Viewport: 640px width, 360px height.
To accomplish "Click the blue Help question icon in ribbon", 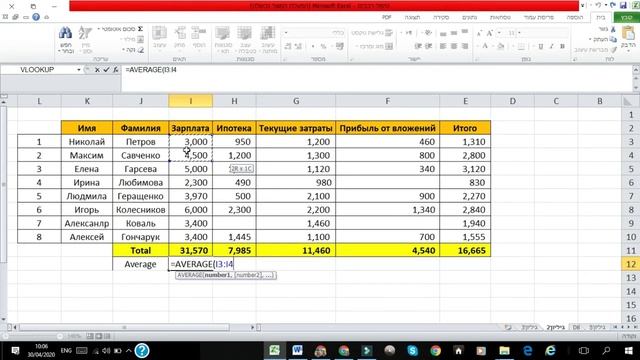I will coord(36,17).
